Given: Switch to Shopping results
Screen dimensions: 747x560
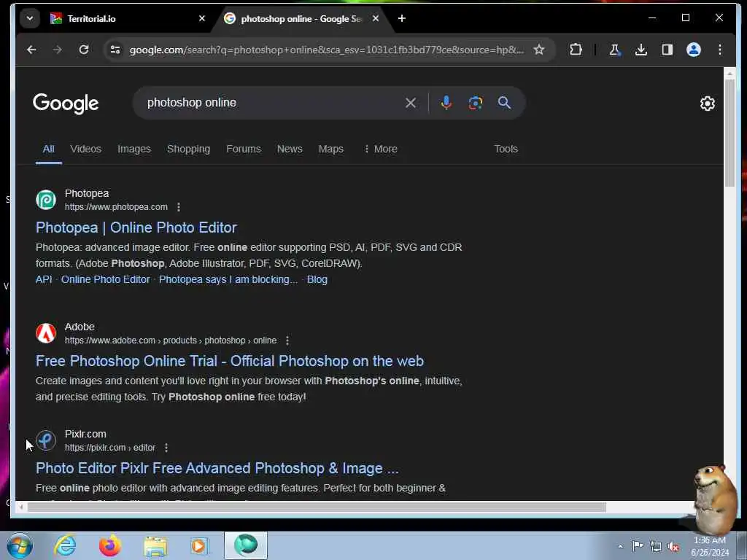Looking at the screenshot, I should [188, 149].
